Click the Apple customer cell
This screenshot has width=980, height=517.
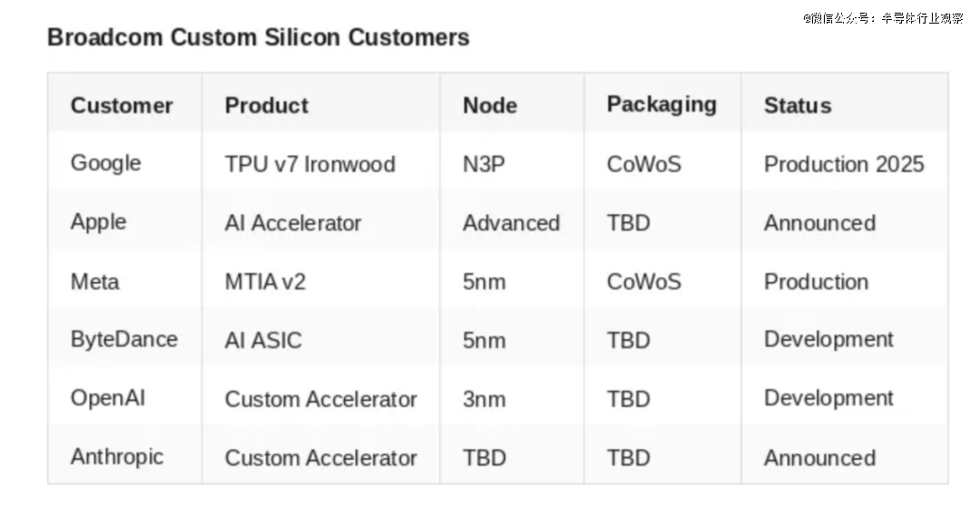pyautogui.click(x=99, y=222)
